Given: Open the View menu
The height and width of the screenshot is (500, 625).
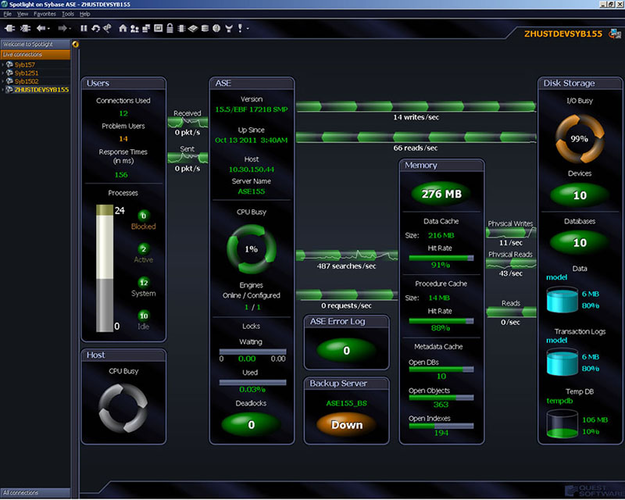Looking at the screenshot, I should coord(23,14).
